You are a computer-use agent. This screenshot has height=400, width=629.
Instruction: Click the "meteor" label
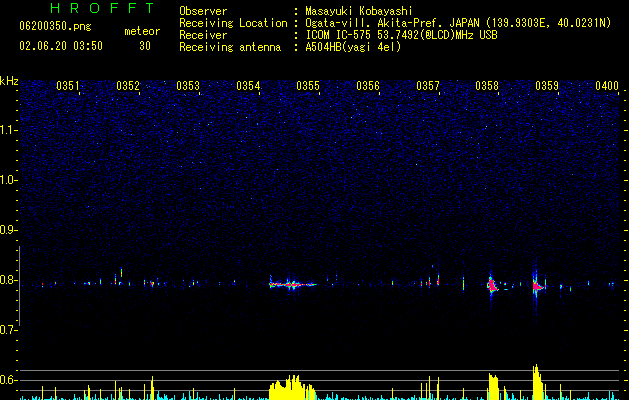142,31
